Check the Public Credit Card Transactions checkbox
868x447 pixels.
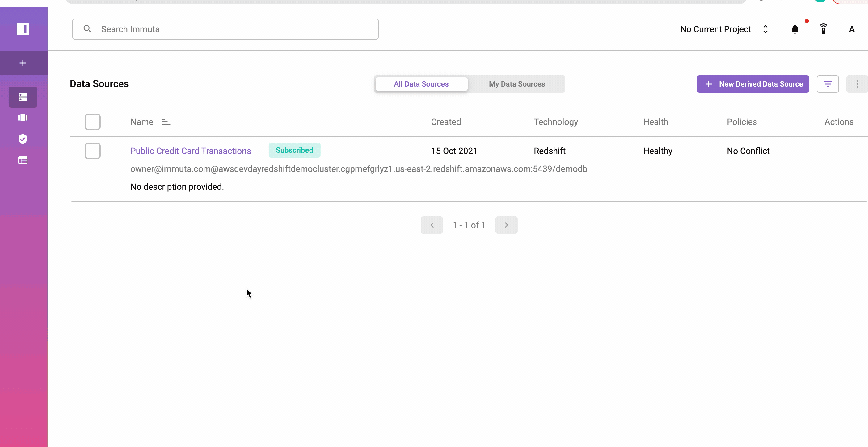pyautogui.click(x=93, y=151)
